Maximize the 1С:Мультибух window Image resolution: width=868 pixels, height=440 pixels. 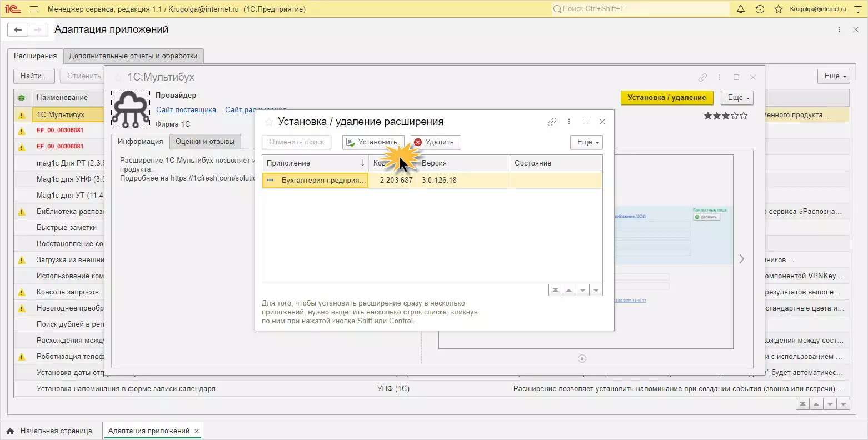coord(736,77)
